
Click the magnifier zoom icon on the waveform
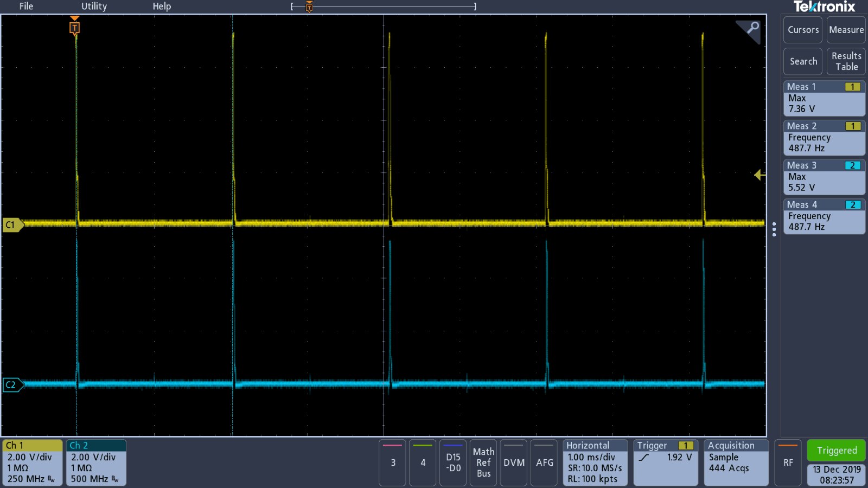click(x=752, y=28)
